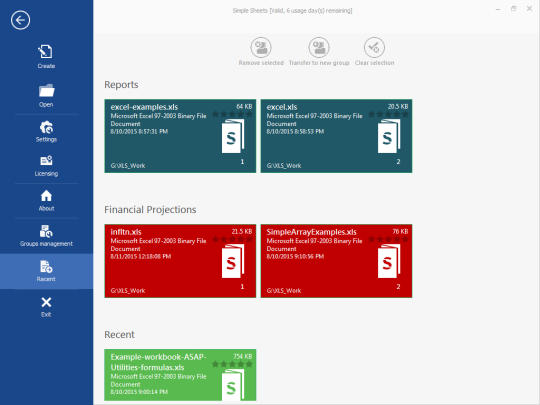Open the Settings gear icon
Screen dimensions: 540x405
(46, 127)
